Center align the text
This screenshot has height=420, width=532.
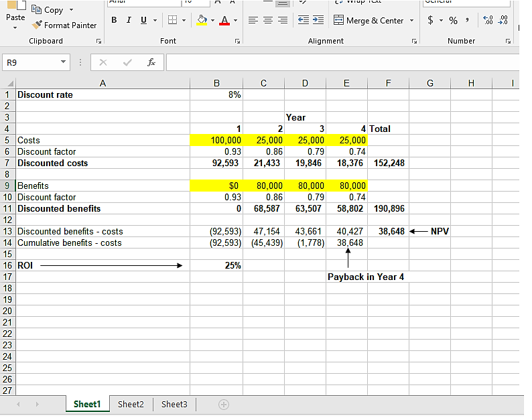click(x=268, y=20)
